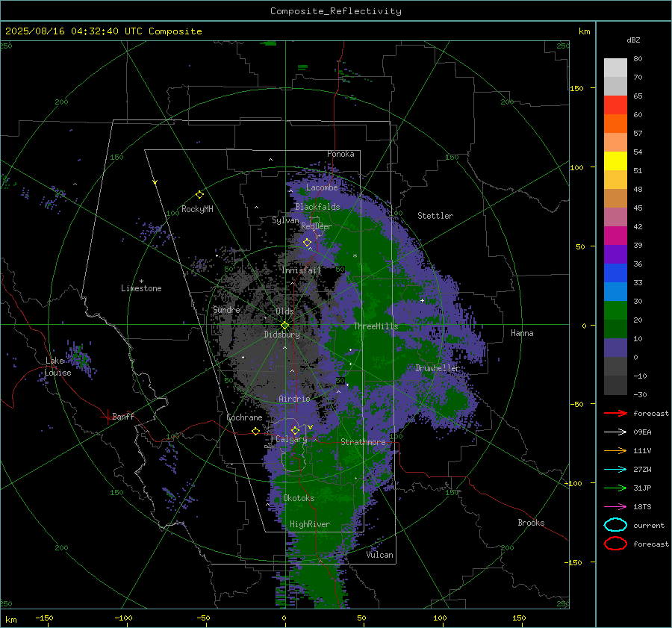Click the Lake Louise label
Image resolution: width=672 pixels, height=628 pixels.
pos(57,367)
